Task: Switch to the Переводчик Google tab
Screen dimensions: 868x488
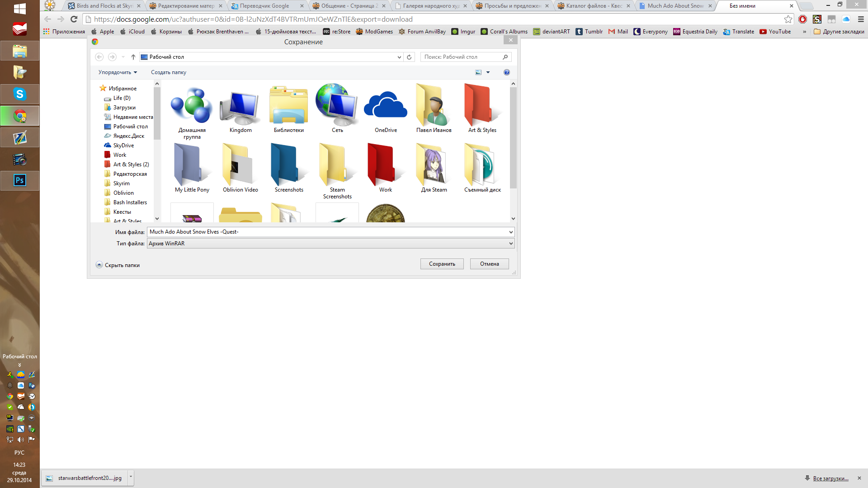Action: [264, 6]
